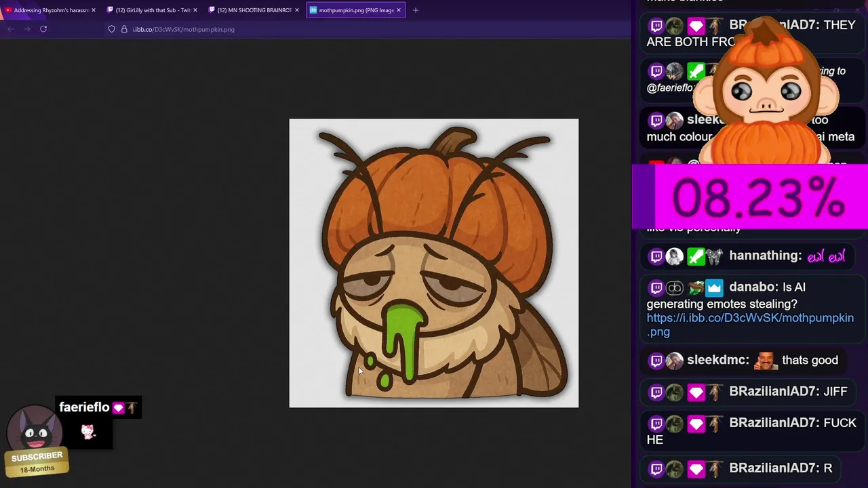Click the SUBSCRIBER 18-Months badge
Viewport: 868px width, 488px height.
pos(37,462)
